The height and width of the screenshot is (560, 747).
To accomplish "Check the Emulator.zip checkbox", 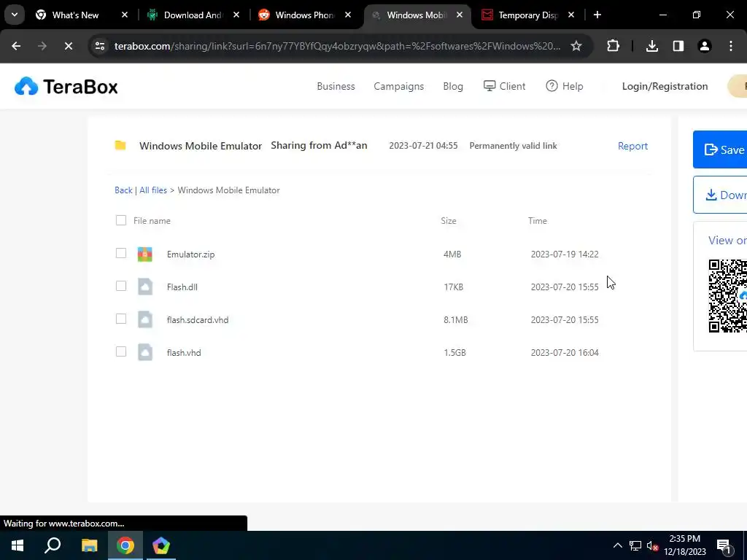I will pyautogui.click(x=121, y=253).
